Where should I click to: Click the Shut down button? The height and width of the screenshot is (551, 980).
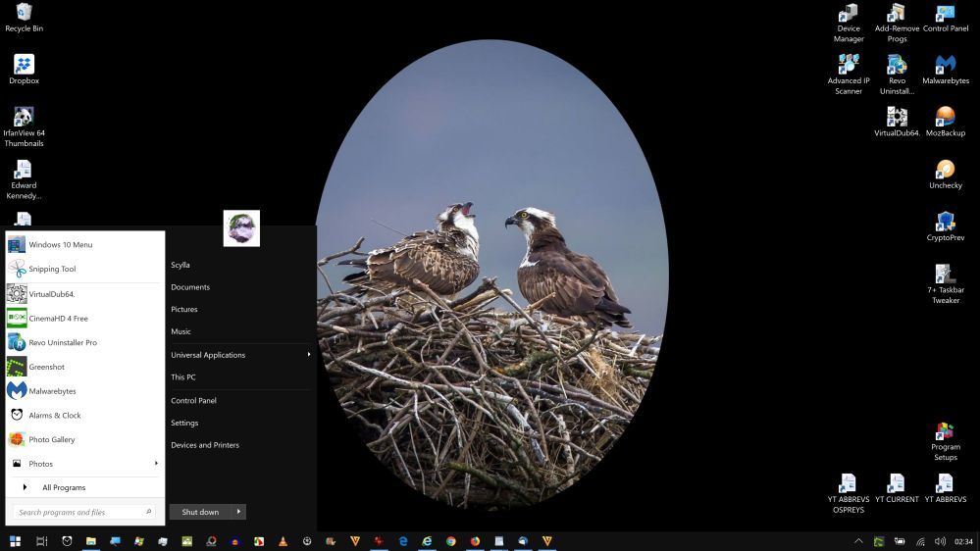(200, 512)
